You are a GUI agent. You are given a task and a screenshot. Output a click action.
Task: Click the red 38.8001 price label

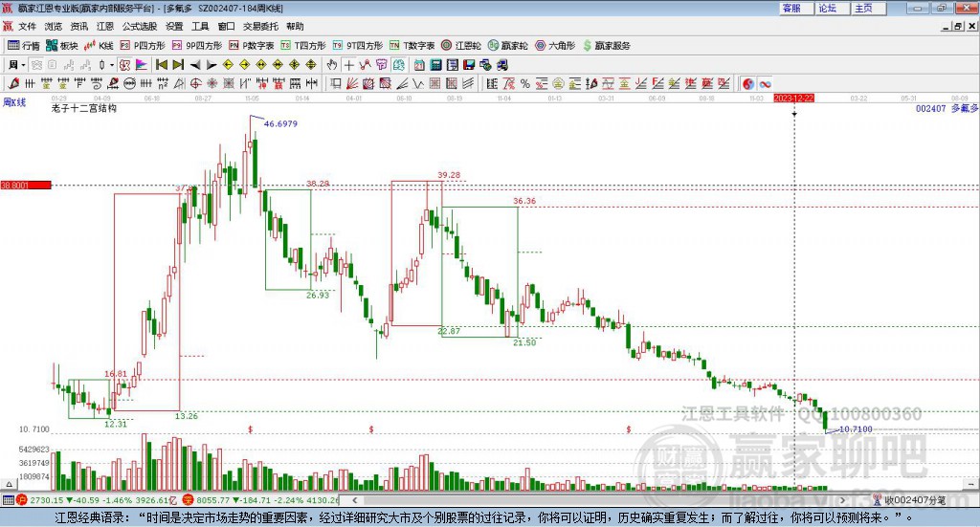pos(26,186)
